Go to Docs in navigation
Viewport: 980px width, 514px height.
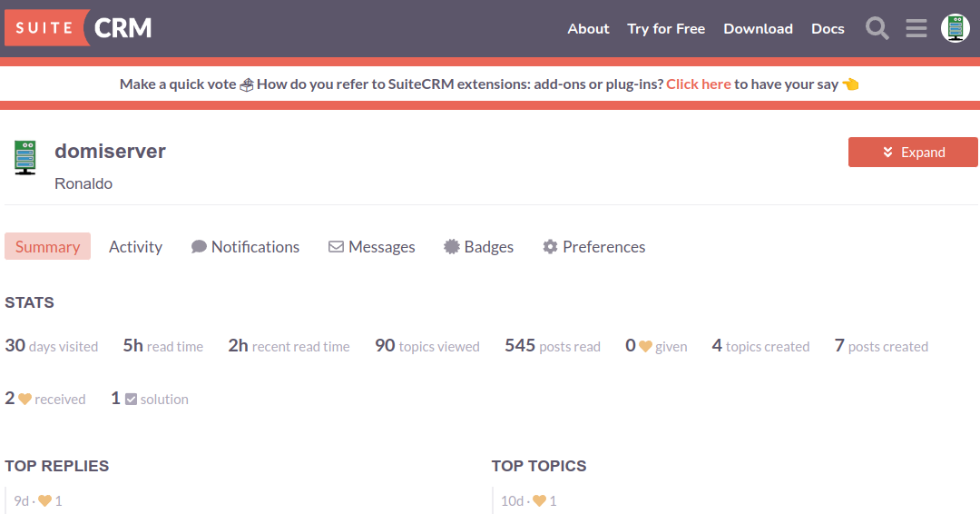click(x=828, y=28)
